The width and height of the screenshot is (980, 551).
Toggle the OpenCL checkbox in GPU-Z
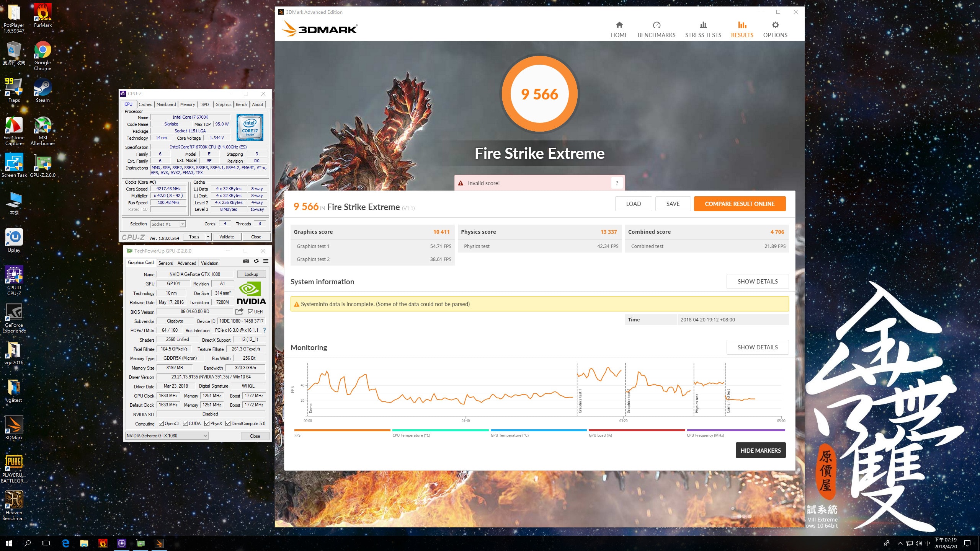click(161, 424)
